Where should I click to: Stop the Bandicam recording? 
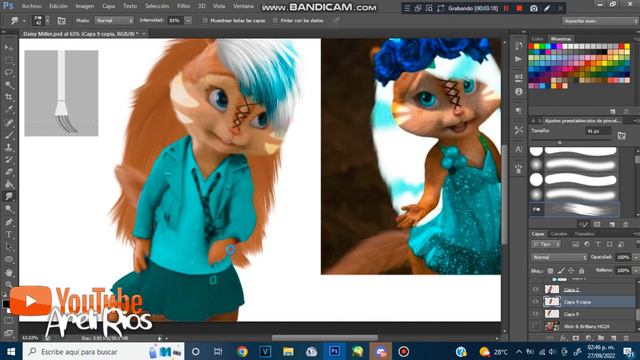point(519,8)
